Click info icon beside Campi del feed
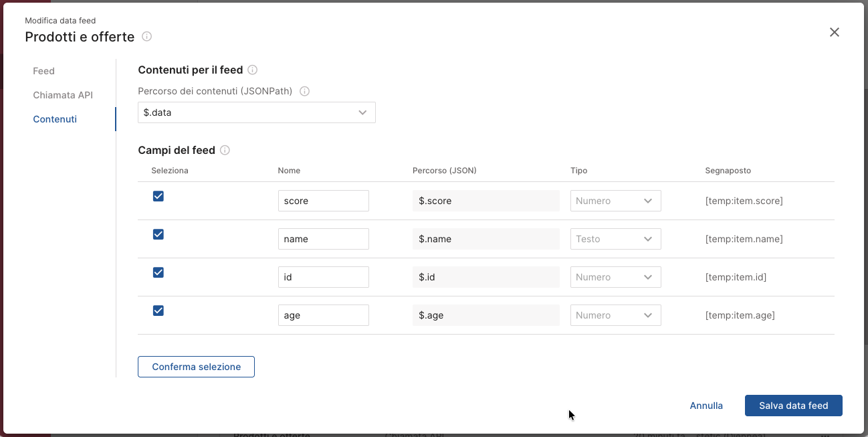This screenshot has width=868, height=437. pyautogui.click(x=225, y=151)
